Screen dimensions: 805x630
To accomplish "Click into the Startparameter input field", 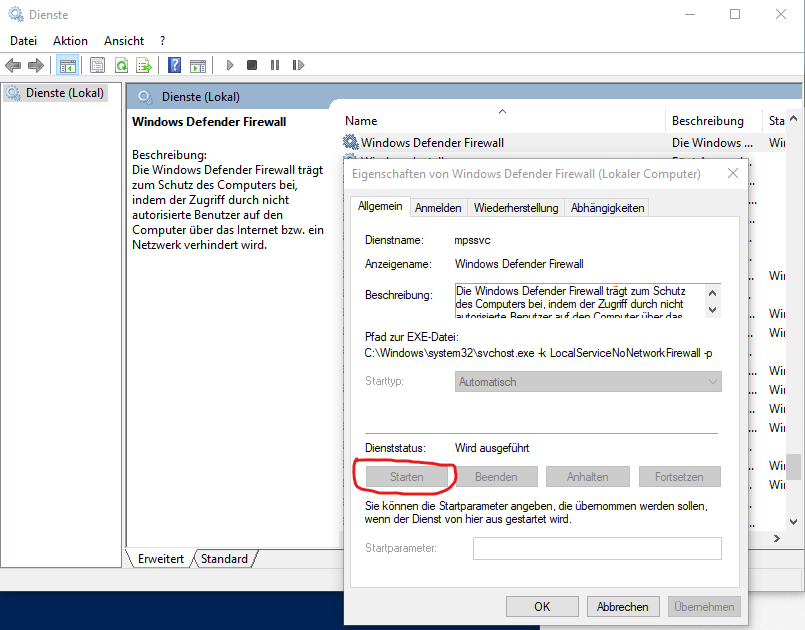I will coord(597,548).
